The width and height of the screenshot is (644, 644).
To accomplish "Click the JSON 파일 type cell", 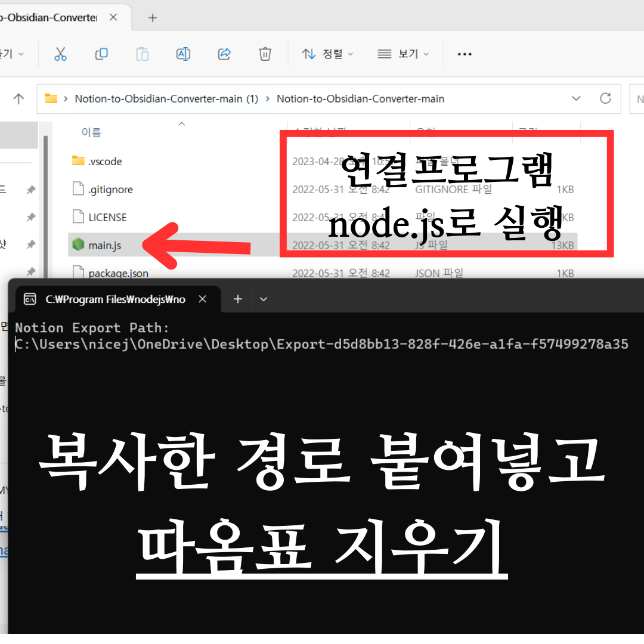I will 439,273.
